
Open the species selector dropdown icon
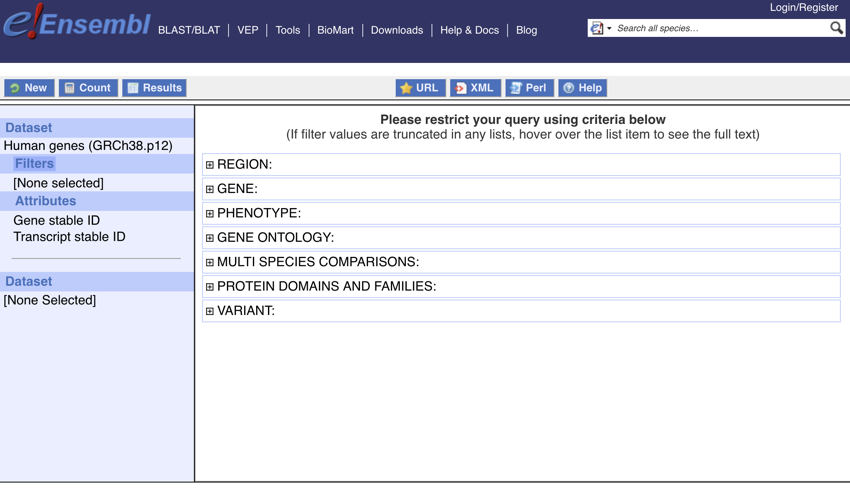coord(599,28)
